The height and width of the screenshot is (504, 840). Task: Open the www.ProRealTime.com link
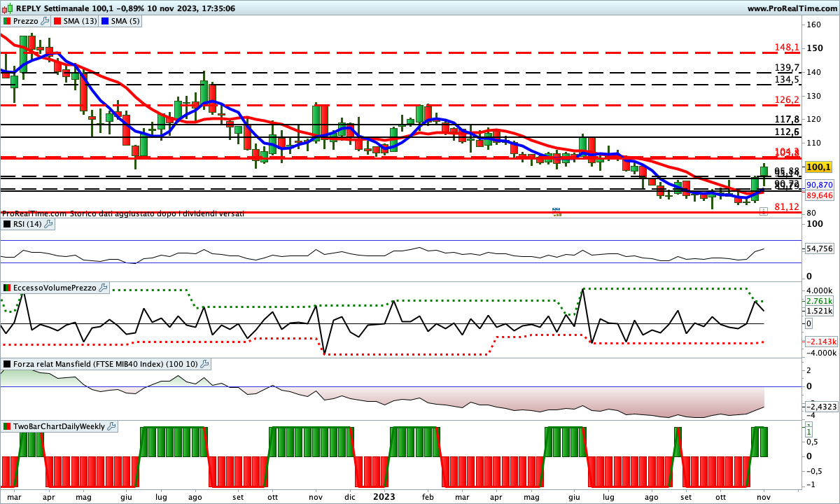click(792, 8)
